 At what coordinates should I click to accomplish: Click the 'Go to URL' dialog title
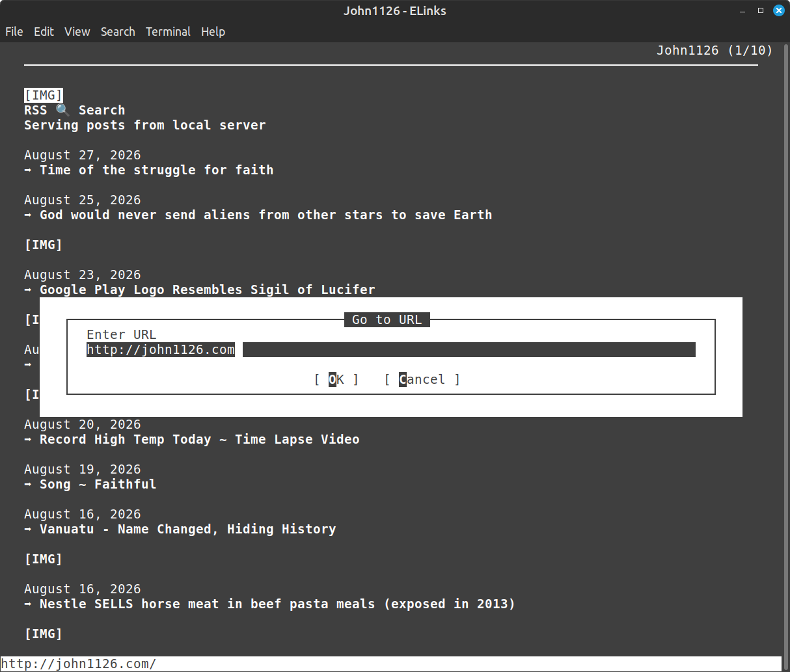(x=387, y=319)
